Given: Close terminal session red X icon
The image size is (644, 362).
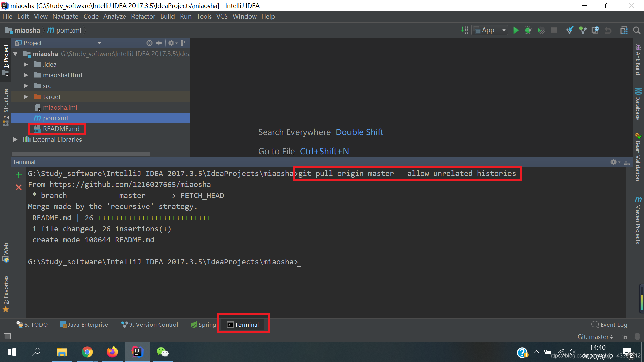Looking at the screenshot, I should point(19,187).
